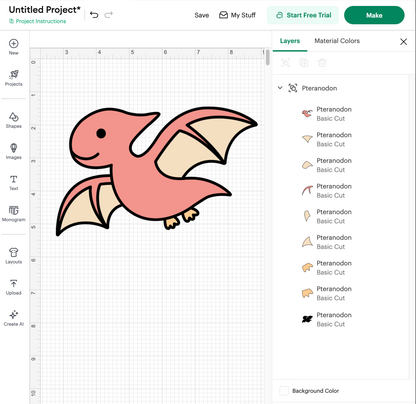Screen dimensions: 416x404
Task: Click the Save button
Action: coord(202,15)
